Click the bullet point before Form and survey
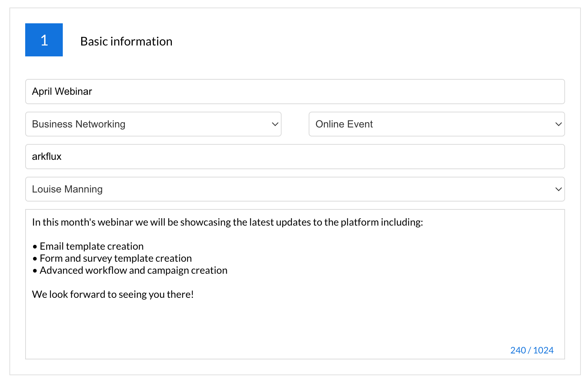The width and height of the screenshot is (588, 382). click(x=35, y=259)
